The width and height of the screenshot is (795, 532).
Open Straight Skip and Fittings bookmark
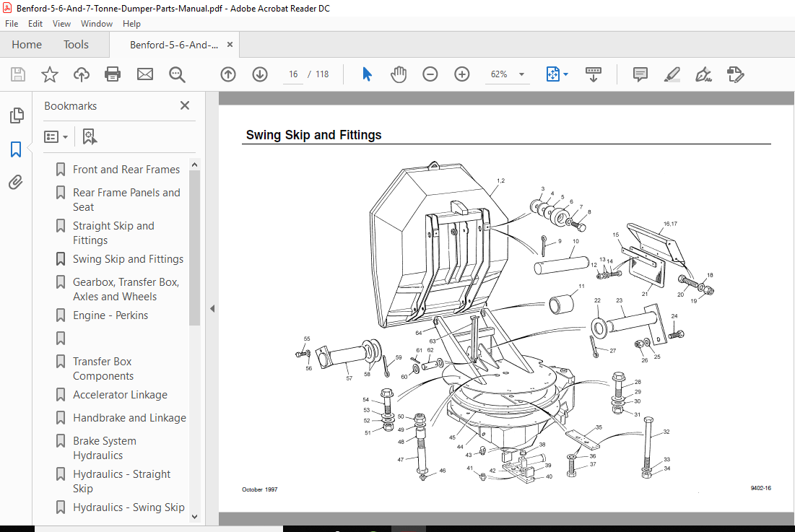113,232
